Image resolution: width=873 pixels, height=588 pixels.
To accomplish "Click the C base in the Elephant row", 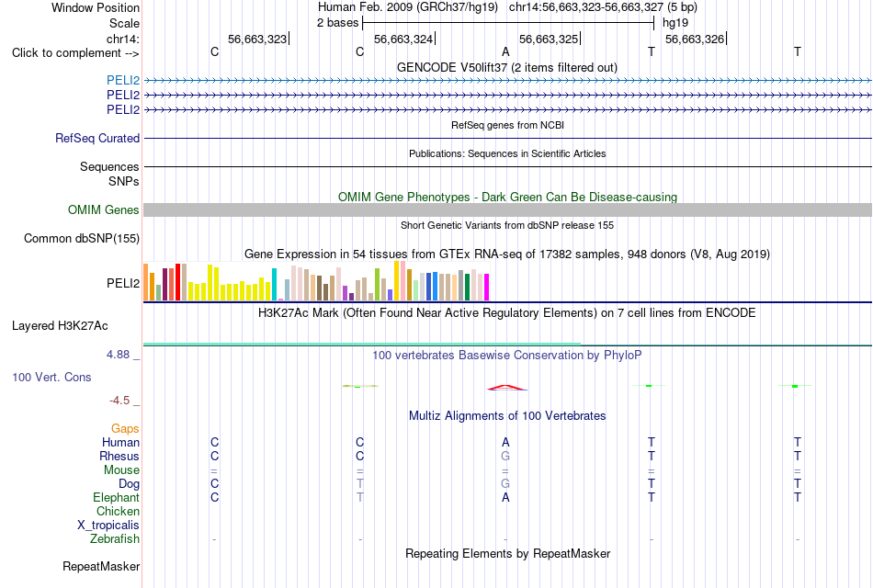I will pos(214,497).
